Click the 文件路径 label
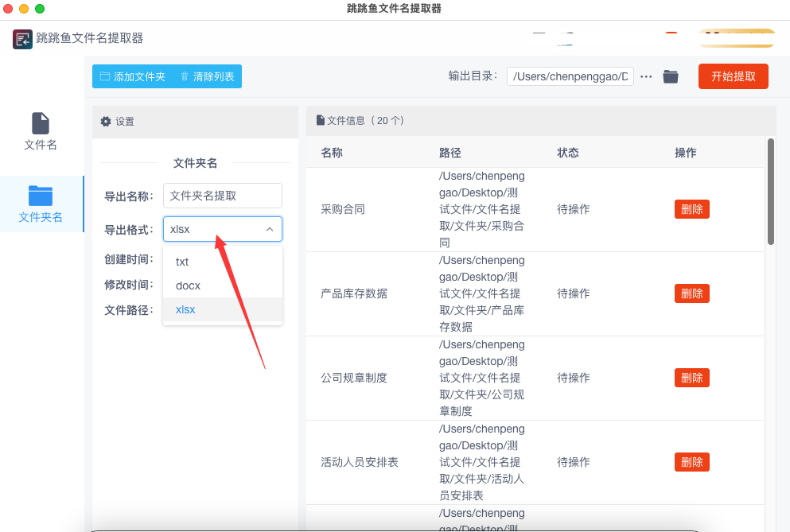The height and width of the screenshot is (532, 790). (x=129, y=310)
